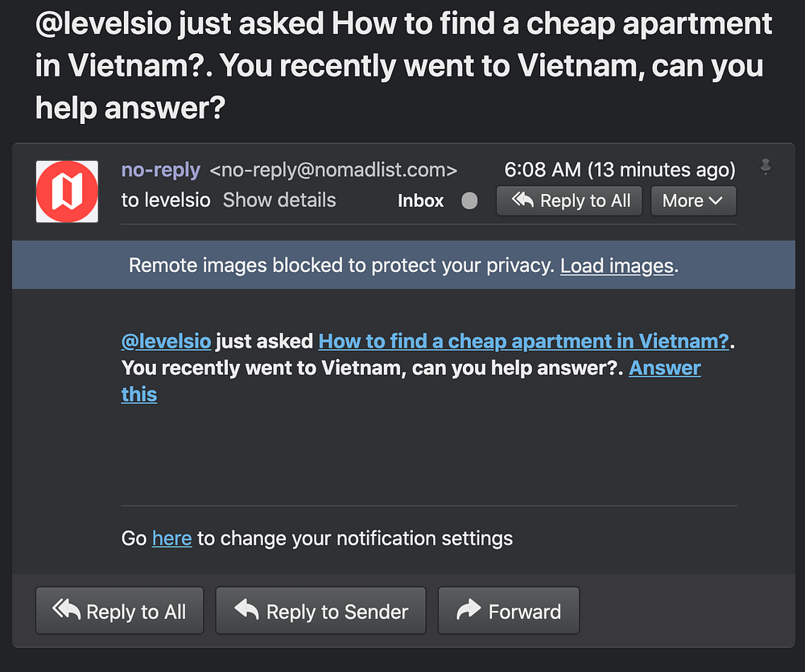Click the 'Answer this' link

[x=664, y=368]
